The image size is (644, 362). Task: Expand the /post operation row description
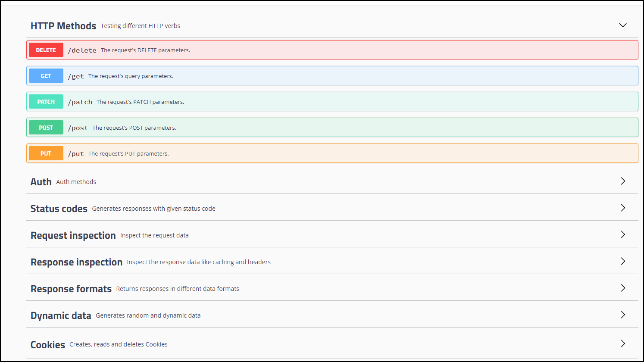134,128
